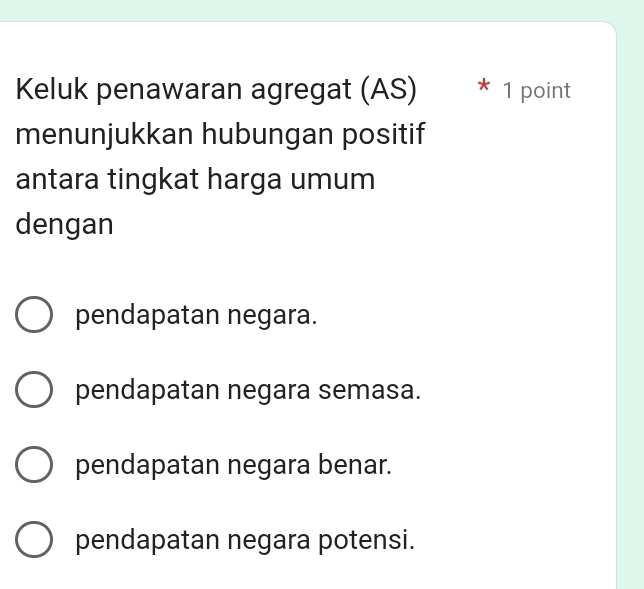Viewport: 644px width, 589px height.
Task: Mark the 'pendapatan negara potensi.' radio circle
Action: click(x=34, y=541)
